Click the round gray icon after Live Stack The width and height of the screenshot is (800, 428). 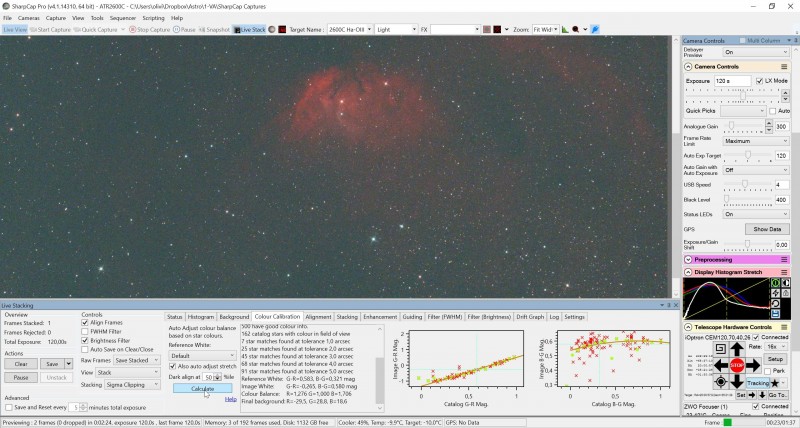(272, 30)
